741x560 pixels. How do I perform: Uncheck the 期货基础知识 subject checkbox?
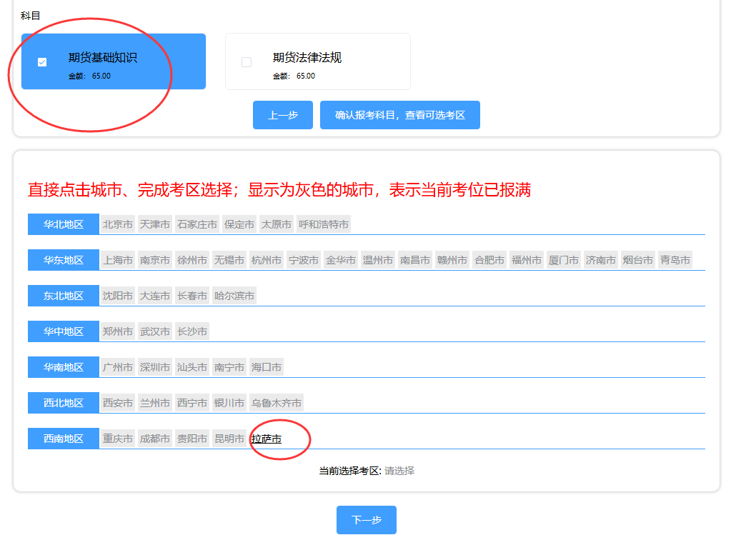(x=42, y=62)
